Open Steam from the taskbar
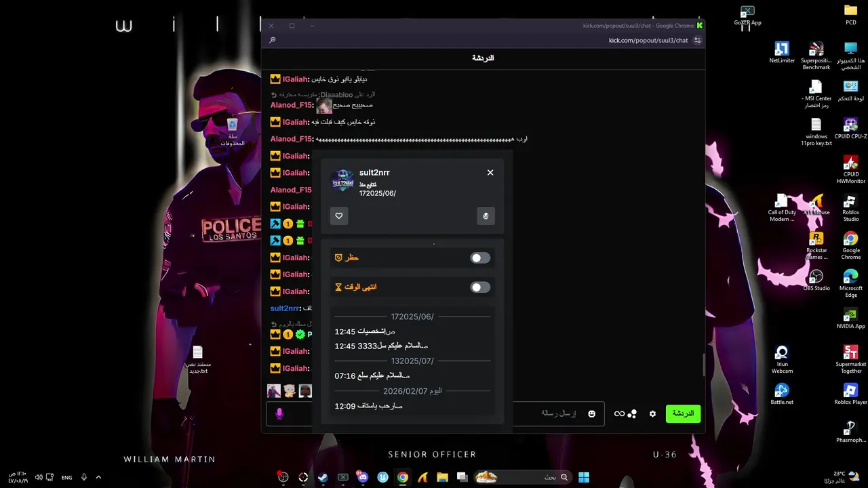The height and width of the screenshot is (488, 868). point(323,477)
